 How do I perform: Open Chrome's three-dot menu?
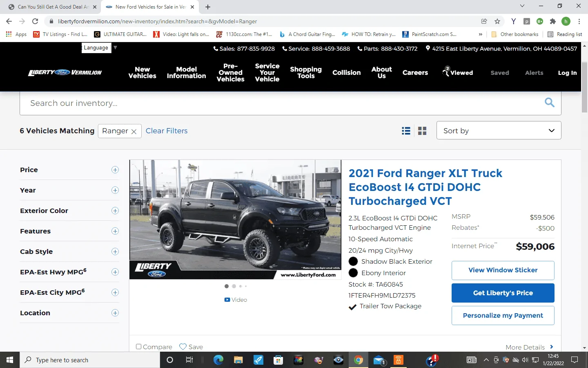tap(579, 21)
